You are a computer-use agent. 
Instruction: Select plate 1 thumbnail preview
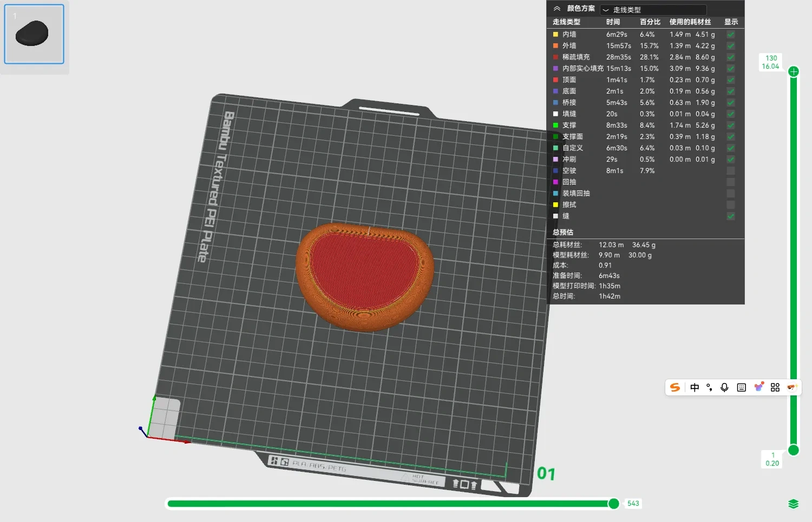tap(34, 34)
